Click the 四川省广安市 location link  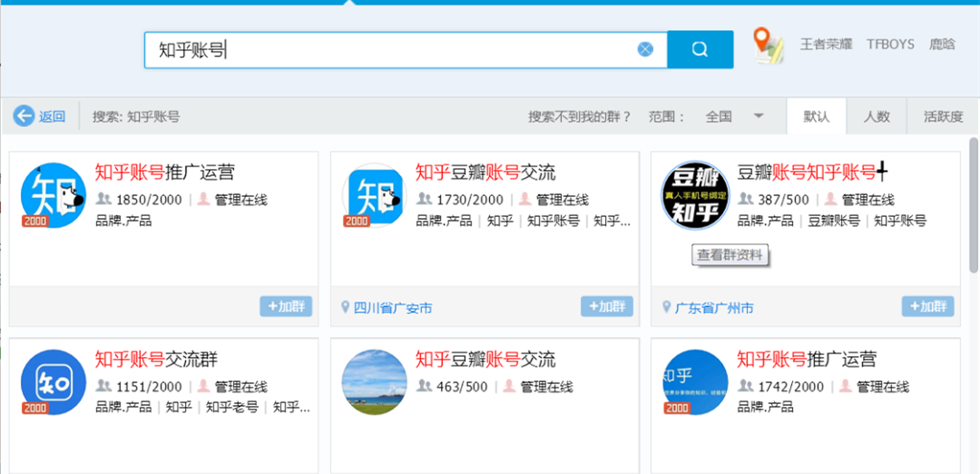click(393, 308)
